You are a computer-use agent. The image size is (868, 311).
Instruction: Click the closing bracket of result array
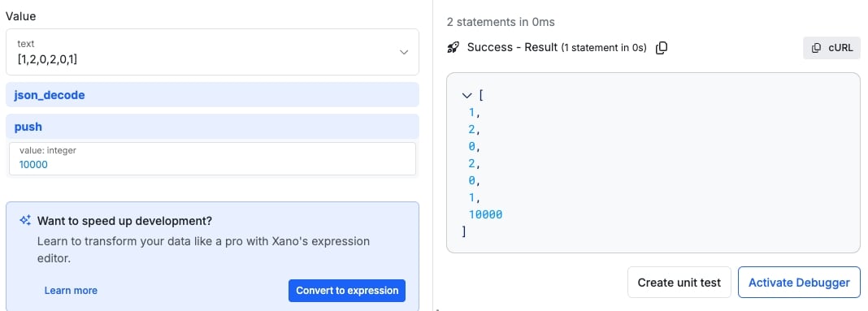click(x=464, y=231)
